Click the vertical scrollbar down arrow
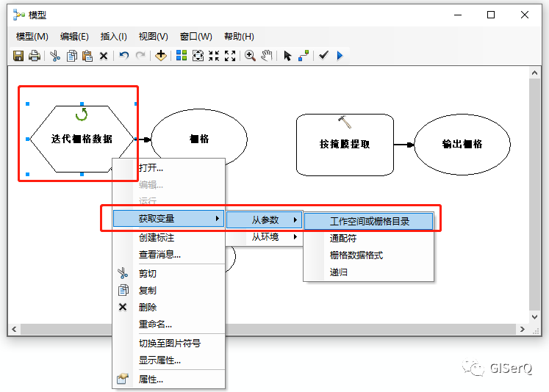549x392 pixels. (x=534, y=317)
